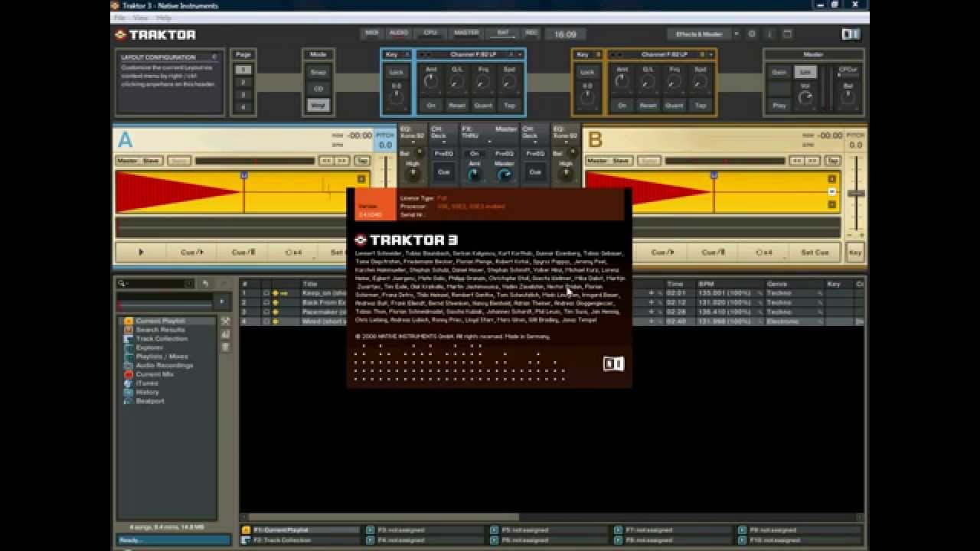Select Explorer in browser tree

[x=149, y=347]
